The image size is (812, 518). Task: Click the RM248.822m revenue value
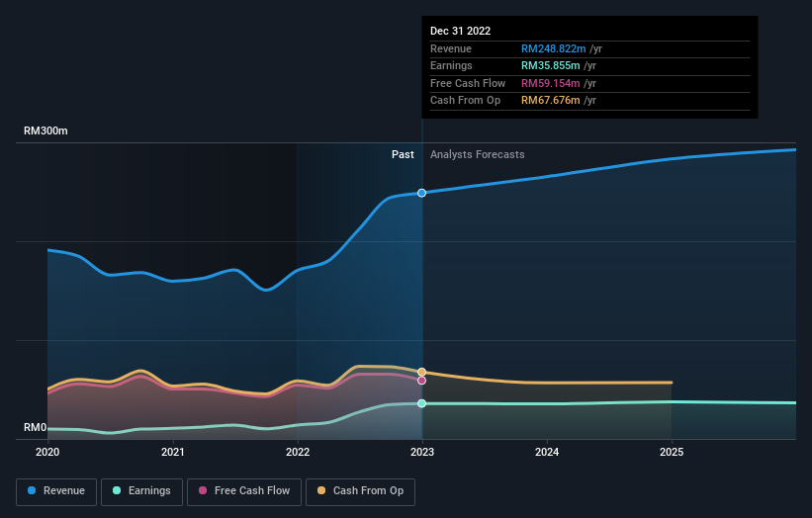553,48
